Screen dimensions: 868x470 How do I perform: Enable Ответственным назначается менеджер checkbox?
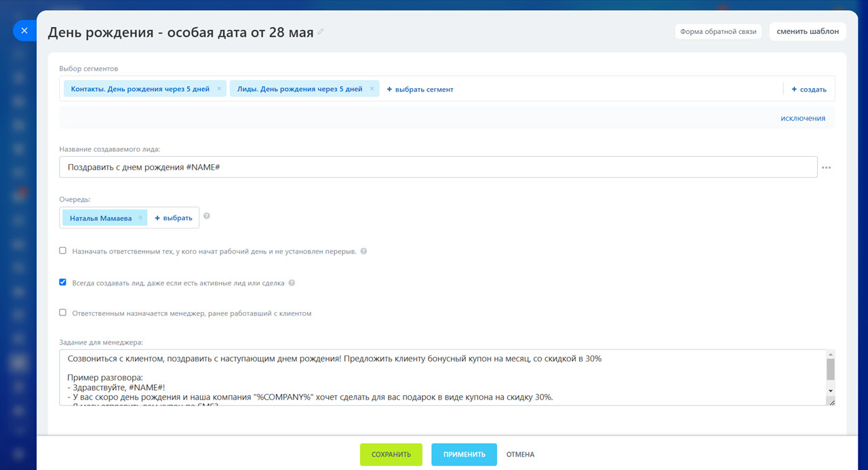[63, 313]
